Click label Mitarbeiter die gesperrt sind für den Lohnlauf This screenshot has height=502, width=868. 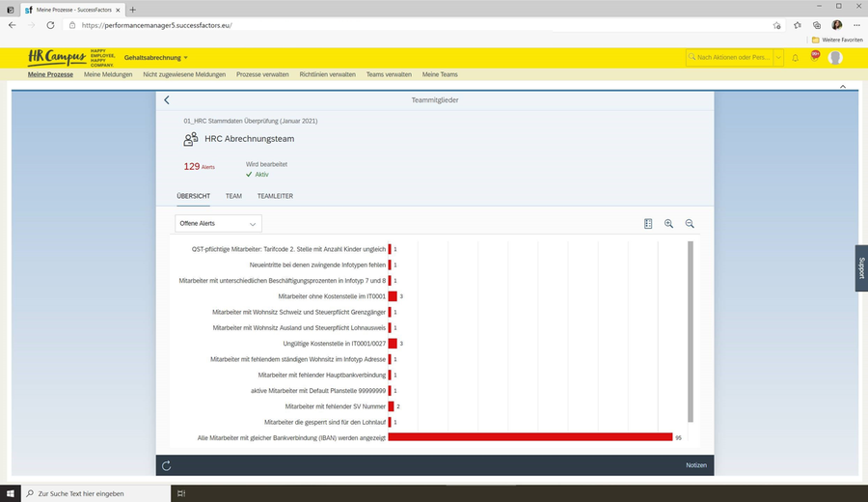click(x=325, y=422)
